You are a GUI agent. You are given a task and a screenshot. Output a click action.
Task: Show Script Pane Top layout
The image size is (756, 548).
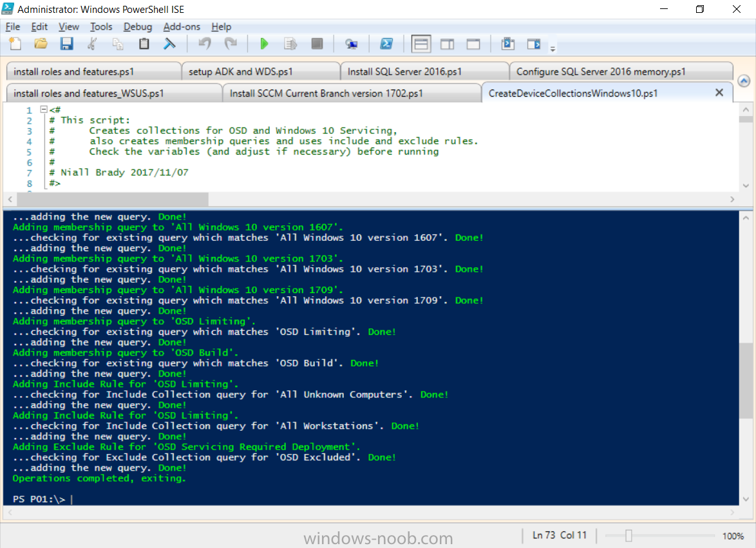421,44
